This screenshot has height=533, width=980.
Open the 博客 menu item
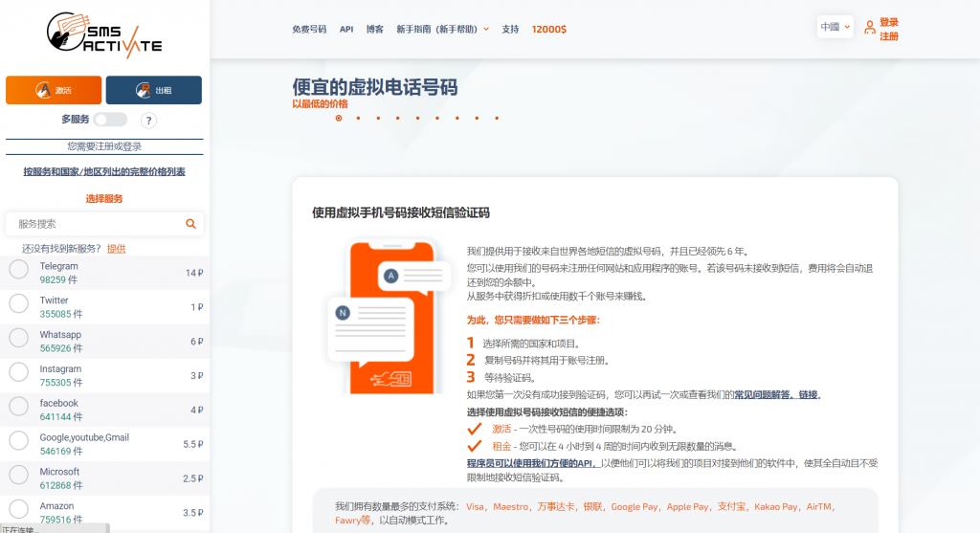tap(375, 30)
